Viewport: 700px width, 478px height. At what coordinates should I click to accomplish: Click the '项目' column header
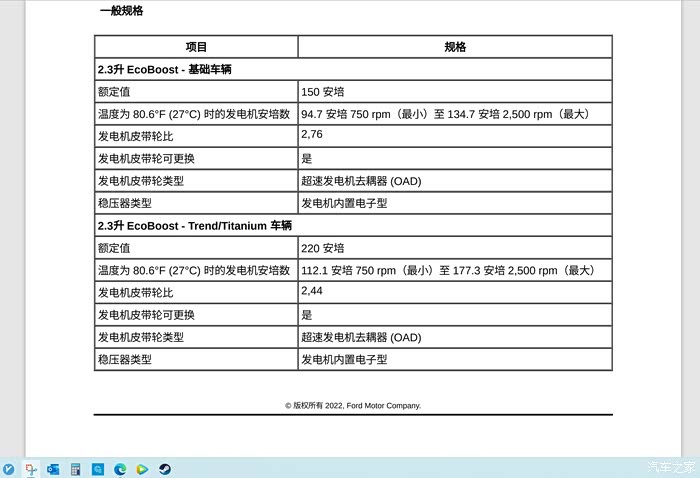[196, 47]
